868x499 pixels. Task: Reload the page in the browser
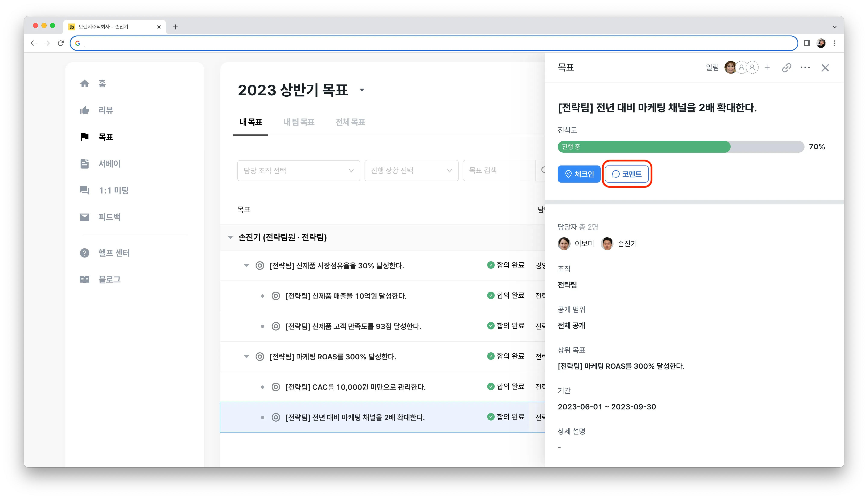pyautogui.click(x=61, y=43)
